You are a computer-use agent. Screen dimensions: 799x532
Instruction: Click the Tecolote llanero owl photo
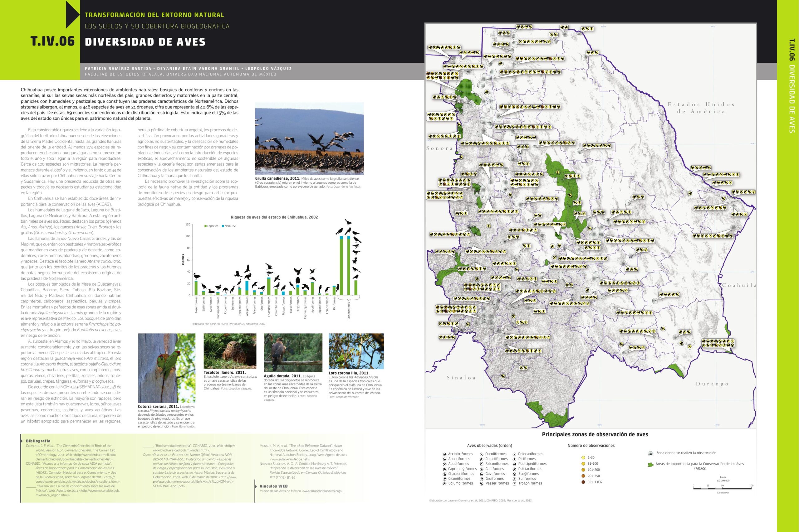[x=230, y=351]
